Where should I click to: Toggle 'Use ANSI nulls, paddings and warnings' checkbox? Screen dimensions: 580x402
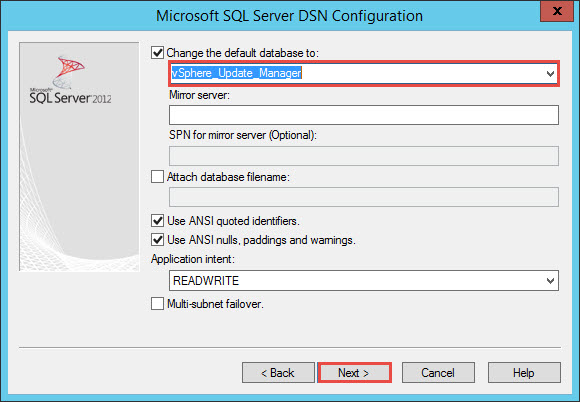pos(157,240)
